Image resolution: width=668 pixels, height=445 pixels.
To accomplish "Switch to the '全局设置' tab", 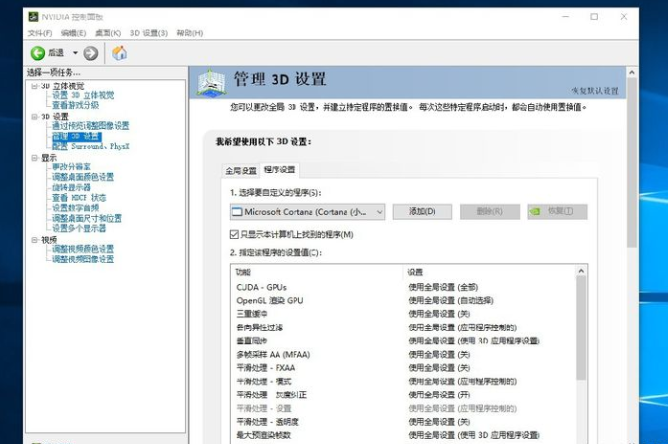I will [240, 170].
